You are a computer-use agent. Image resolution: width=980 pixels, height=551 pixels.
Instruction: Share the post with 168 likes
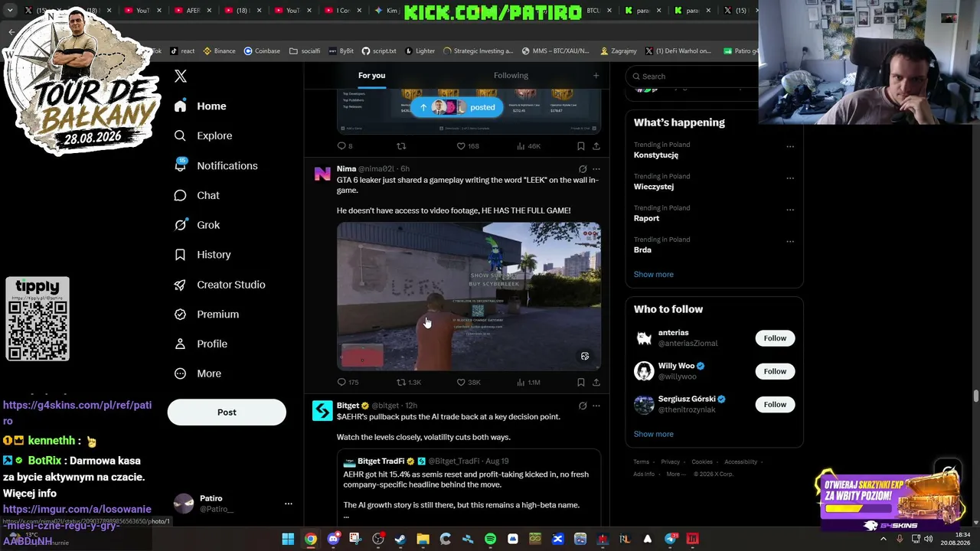coord(596,146)
